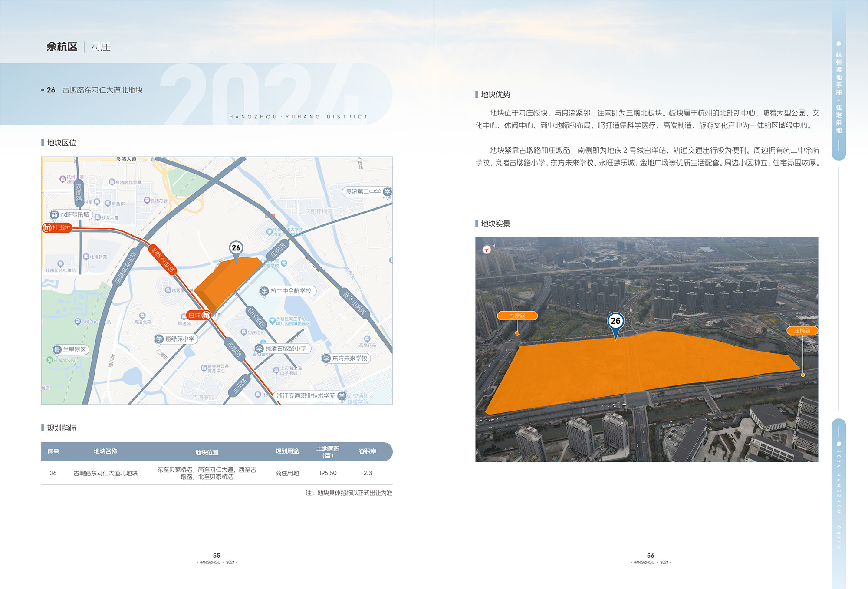The height and width of the screenshot is (589, 868).
Task: Click the 白洋港路 road label
Action: click(256, 317)
